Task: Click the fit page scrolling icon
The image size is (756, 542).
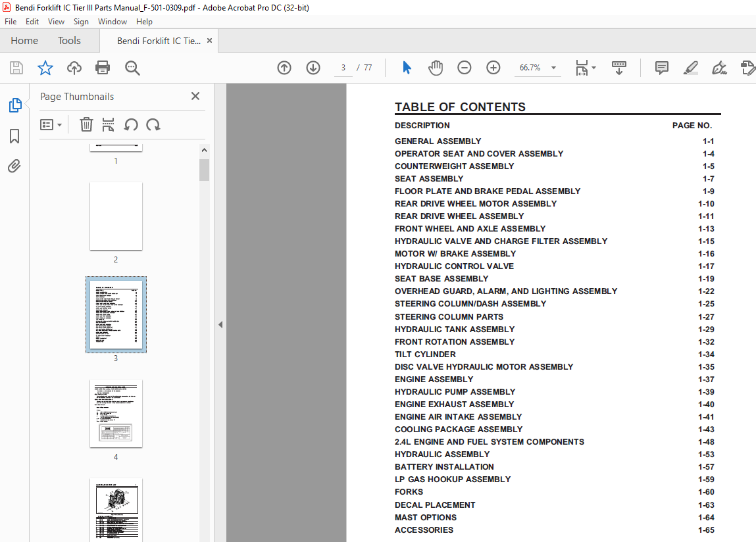Action: coord(582,68)
